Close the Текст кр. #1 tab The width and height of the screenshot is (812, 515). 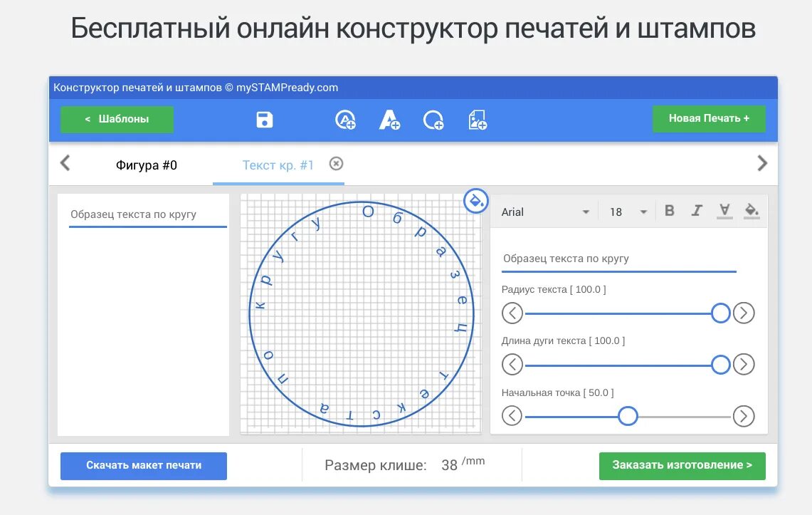coord(336,164)
